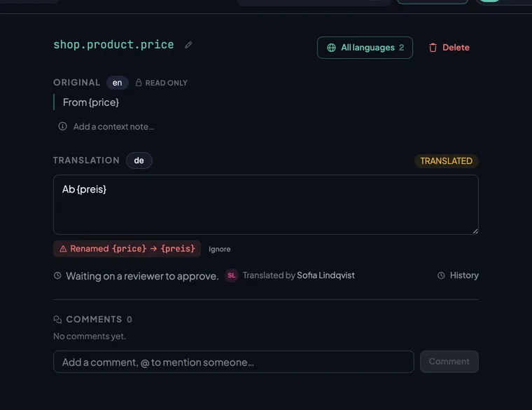The image size is (532, 410).
Task: Ignore the renamed placeholder warning
Action: click(x=219, y=249)
